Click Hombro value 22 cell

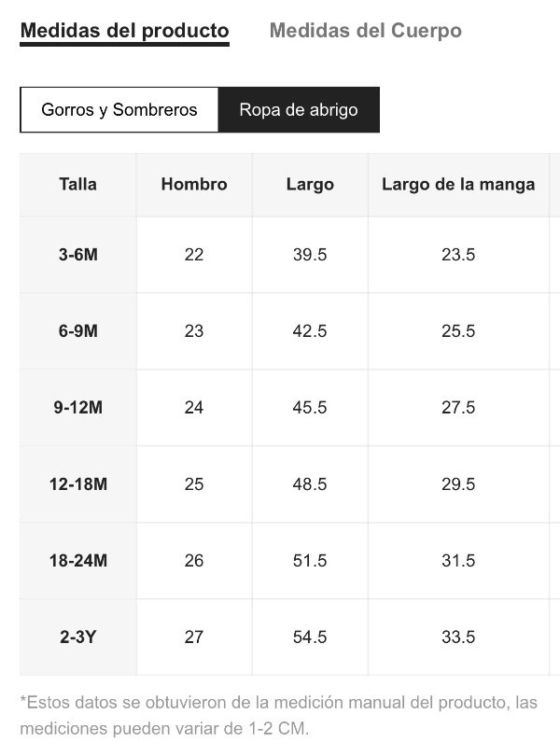194,255
